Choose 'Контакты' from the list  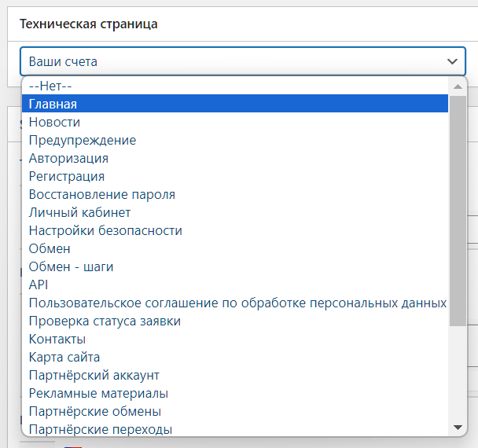pos(57,339)
